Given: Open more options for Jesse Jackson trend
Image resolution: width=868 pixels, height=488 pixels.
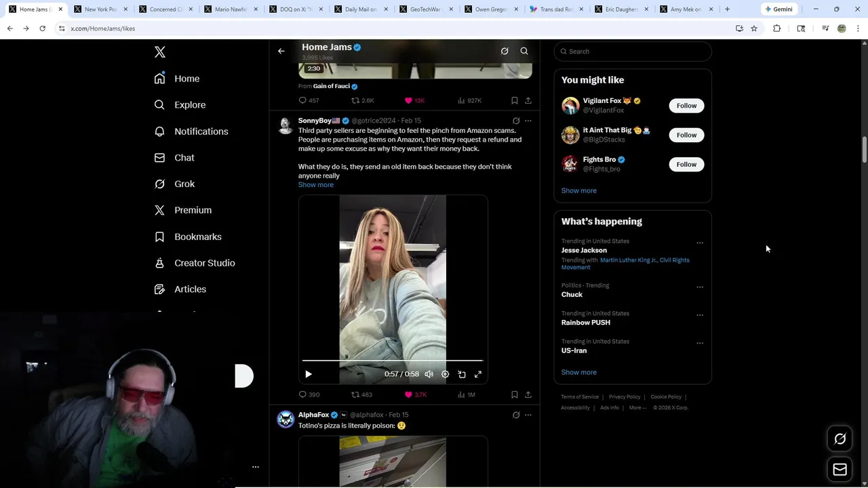Looking at the screenshot, I should (700, 243).
